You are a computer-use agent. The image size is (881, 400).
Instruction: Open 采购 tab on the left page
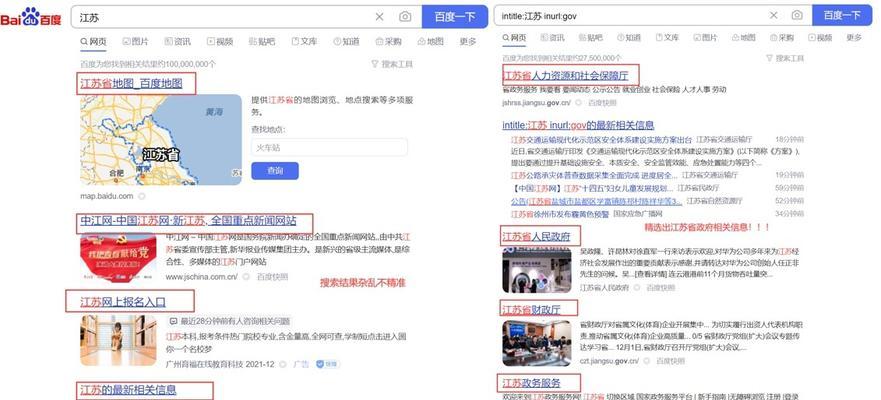[x=388, y=41]
